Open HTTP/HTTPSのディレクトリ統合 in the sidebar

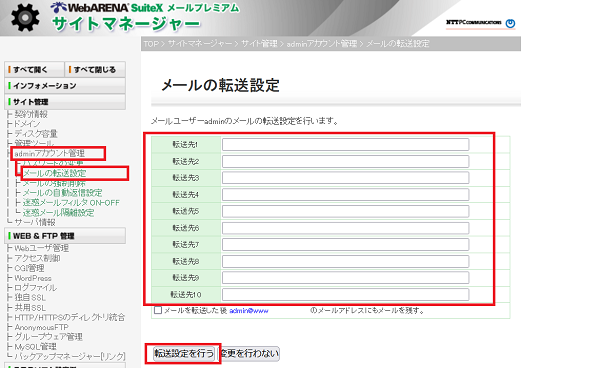[70, 318]
